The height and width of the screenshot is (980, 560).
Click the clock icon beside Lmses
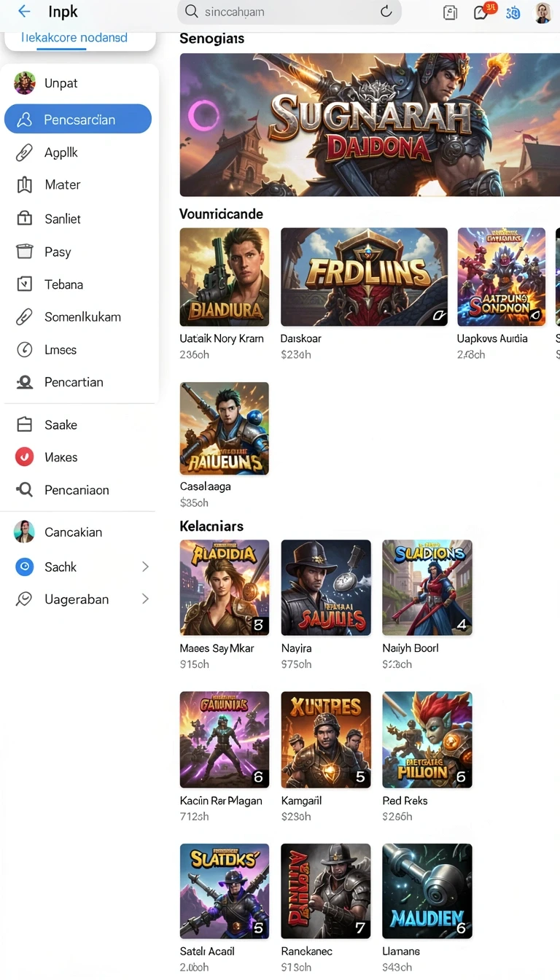[24, 349]
